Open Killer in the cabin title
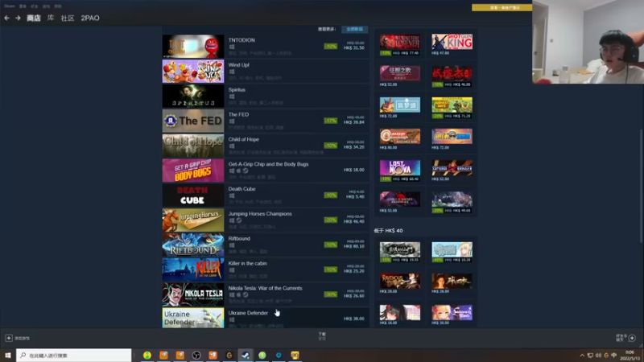 click(247, 264)
